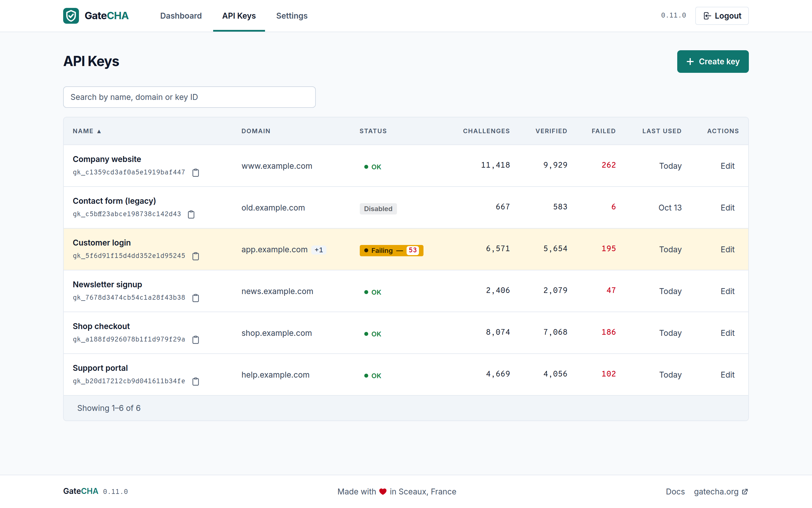The width and height of the screenshot is (812, 508).
Task: Copy the Shop checkout key ID
Action: pyautogui.click(x=196, y=340)
